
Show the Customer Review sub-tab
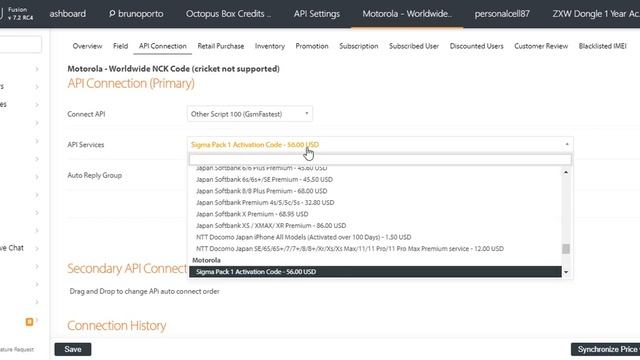coord(541,46)
